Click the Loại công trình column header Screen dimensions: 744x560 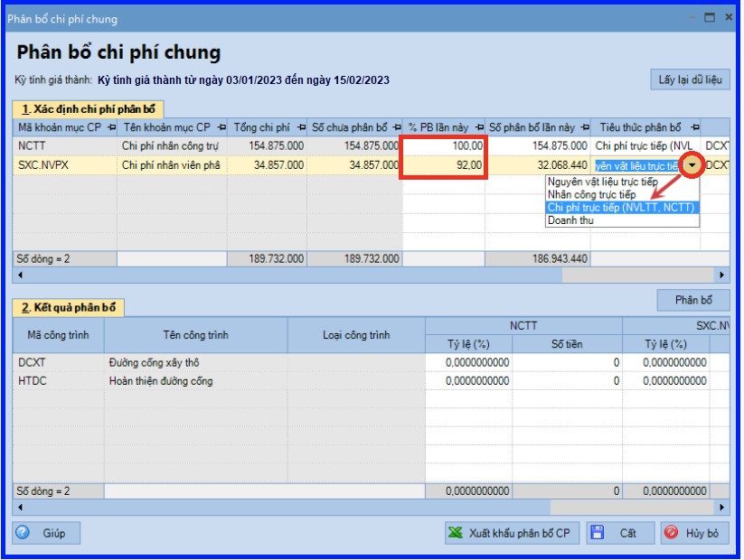pyautogui.click(x=356, y=335)
